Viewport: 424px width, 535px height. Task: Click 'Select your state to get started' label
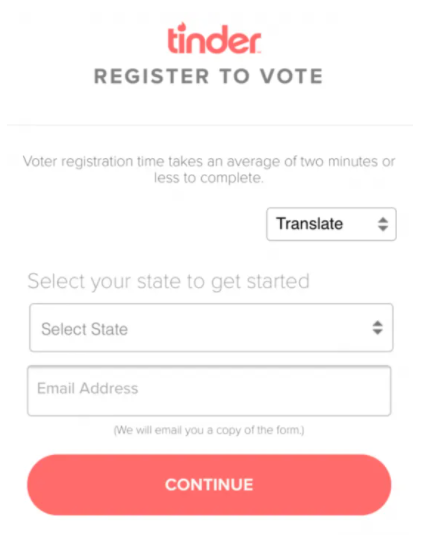pos(169,281)
